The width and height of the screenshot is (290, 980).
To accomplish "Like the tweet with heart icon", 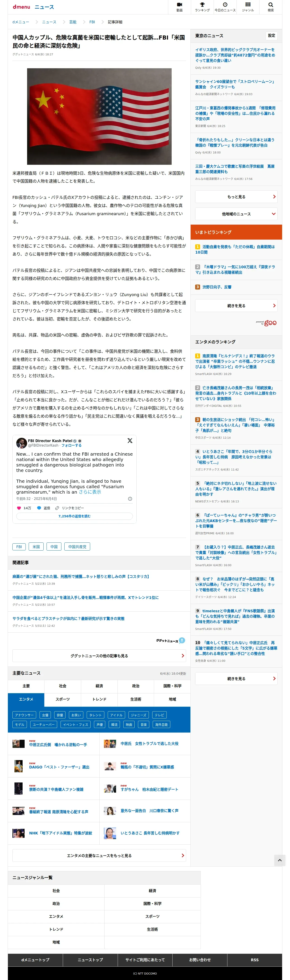I will coord(19,508).
